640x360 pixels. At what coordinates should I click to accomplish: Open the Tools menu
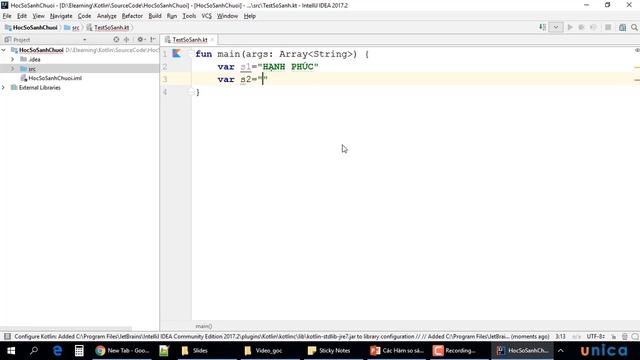pyautogui.click(x=189, y=16)
